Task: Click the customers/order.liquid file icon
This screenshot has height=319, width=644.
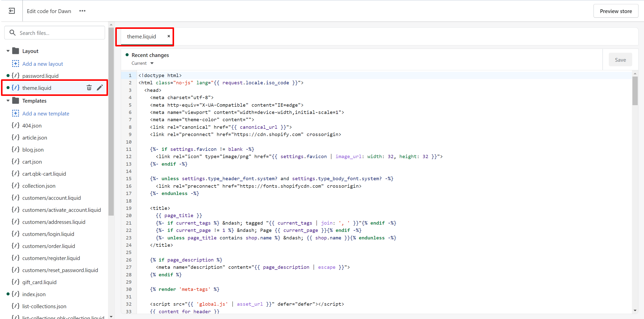Action: click(16, 246)
